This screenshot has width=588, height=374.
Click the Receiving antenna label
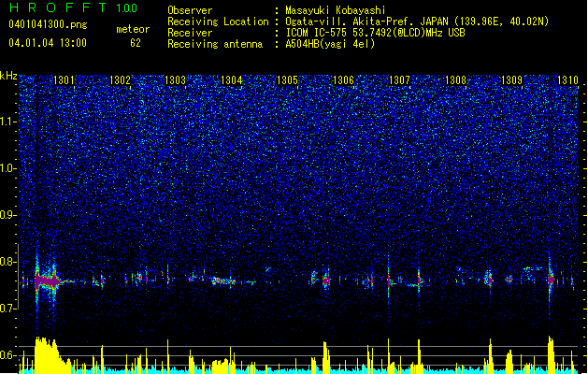(x=215, y=44)
